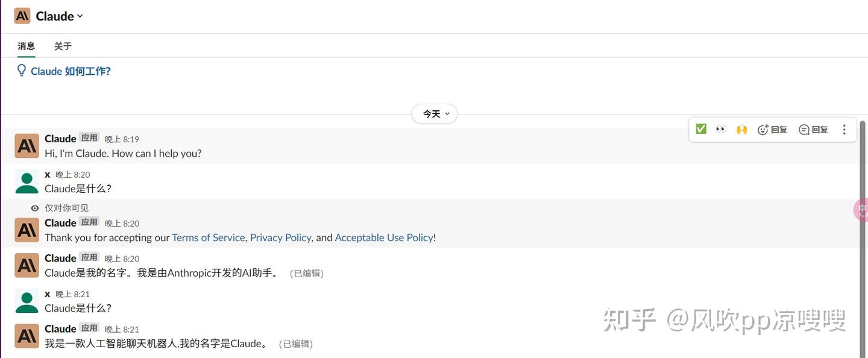This screenshot has height=358, width=868.
Task: Toggle the raised hands emoji reaction
Action: [741, 129]
